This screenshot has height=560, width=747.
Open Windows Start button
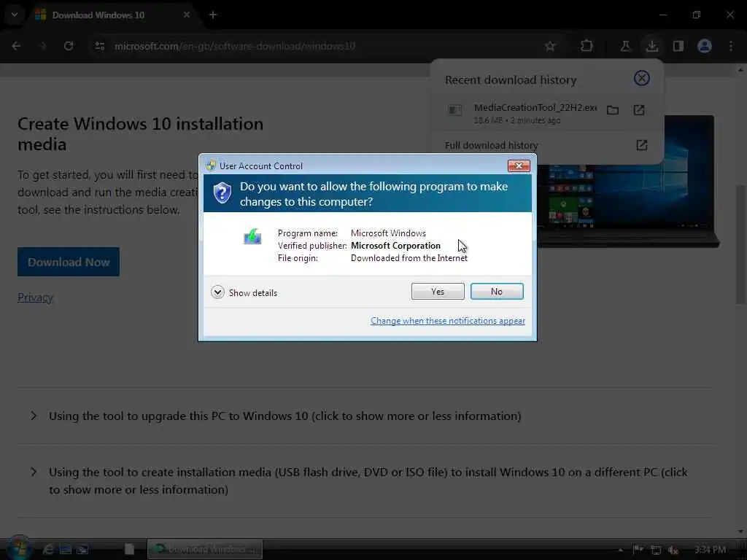18,548
